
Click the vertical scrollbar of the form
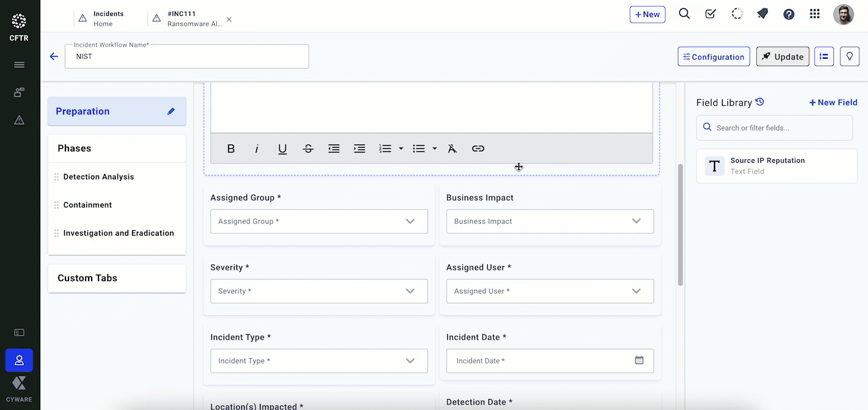680,224
